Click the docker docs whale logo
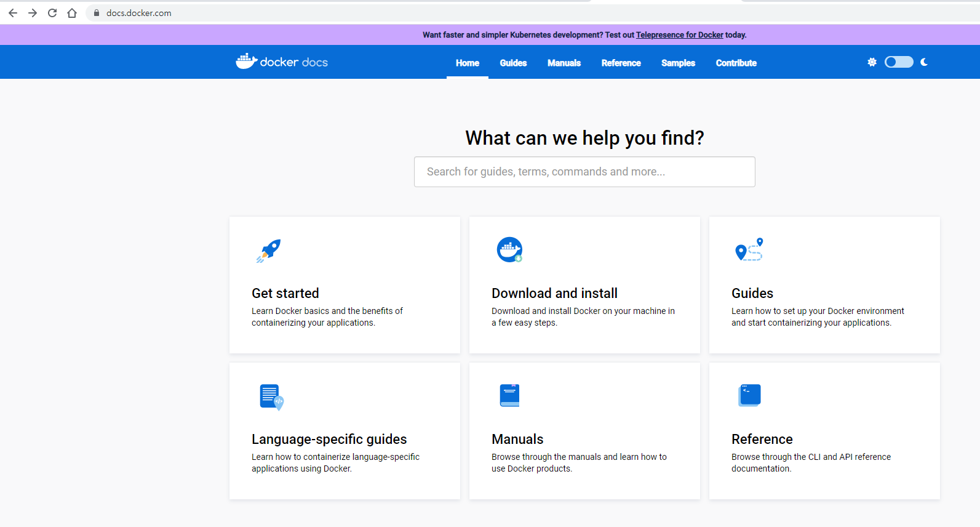Screen dimensions: 980x527 pos(246,61)
